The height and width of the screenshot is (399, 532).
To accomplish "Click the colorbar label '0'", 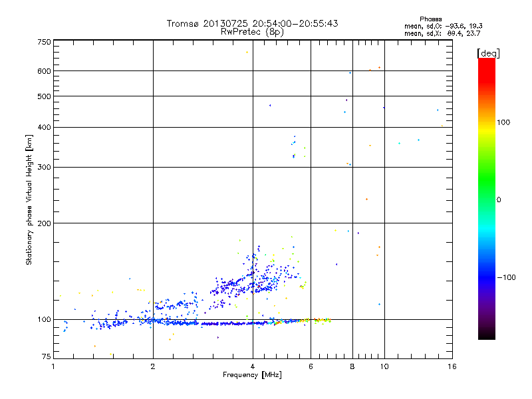I will 499,200.
